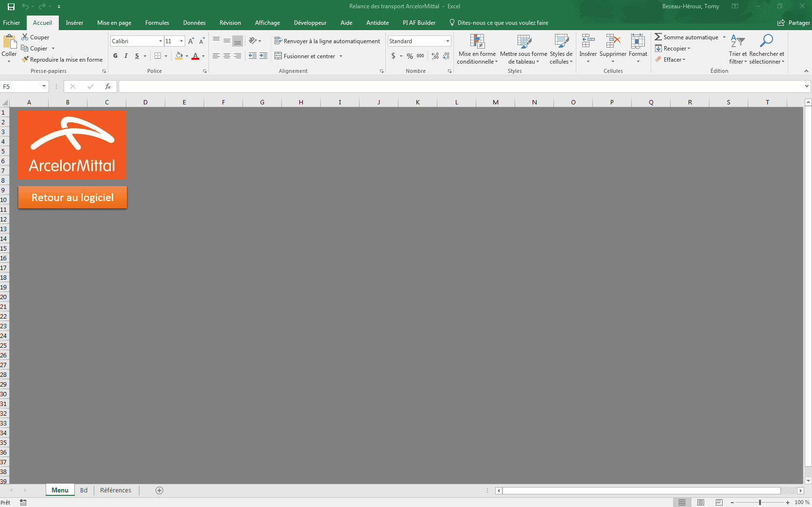Toggle middle vertical alignment

227,41
